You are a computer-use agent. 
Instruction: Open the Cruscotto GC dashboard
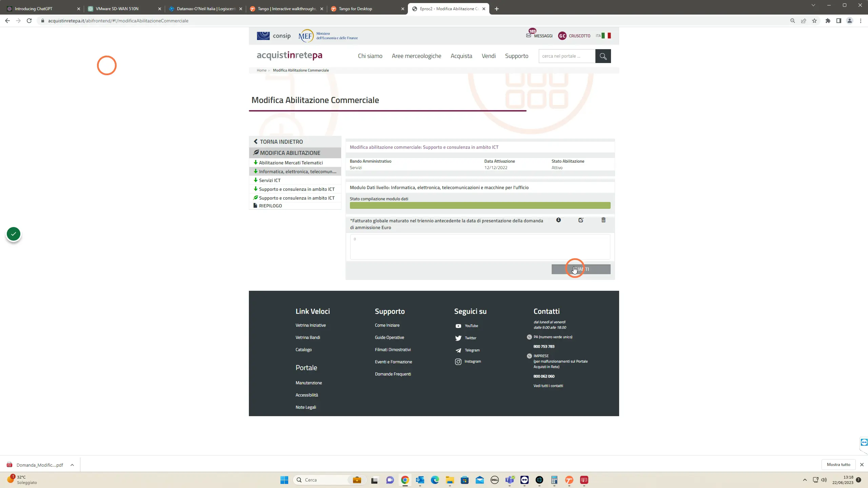574,36
